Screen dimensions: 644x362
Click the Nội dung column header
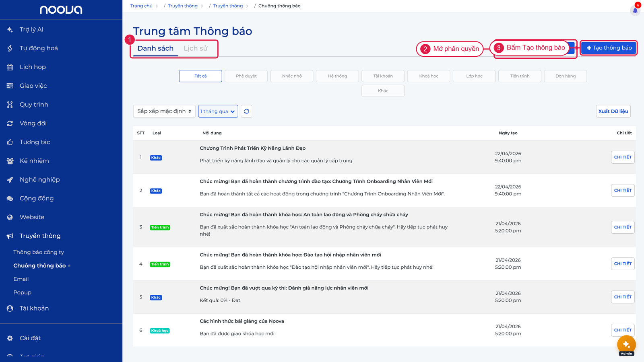(212, 133)
